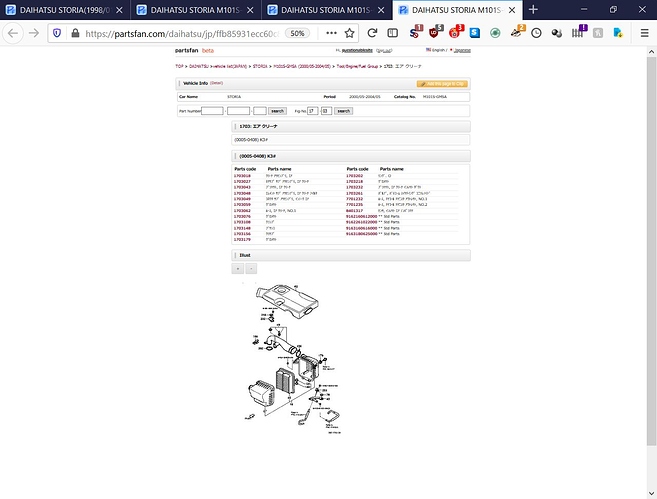The width and height of the screenshot is (657, 499).
Task: Open the blue S extension icon
Action: click(475, 33)
